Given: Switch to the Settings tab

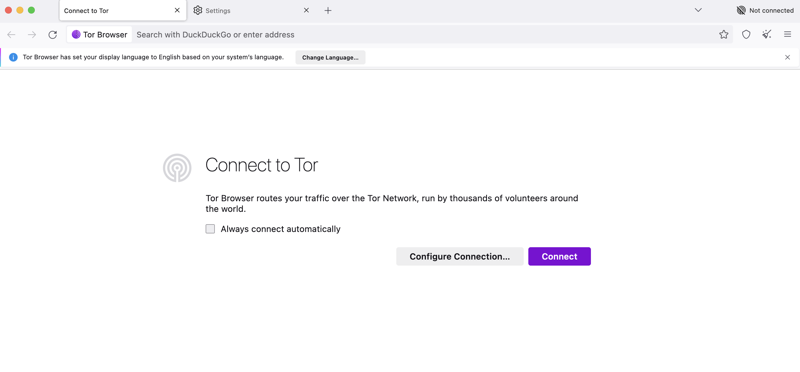Looking at the screenshot, I should [x=252, y=10].
